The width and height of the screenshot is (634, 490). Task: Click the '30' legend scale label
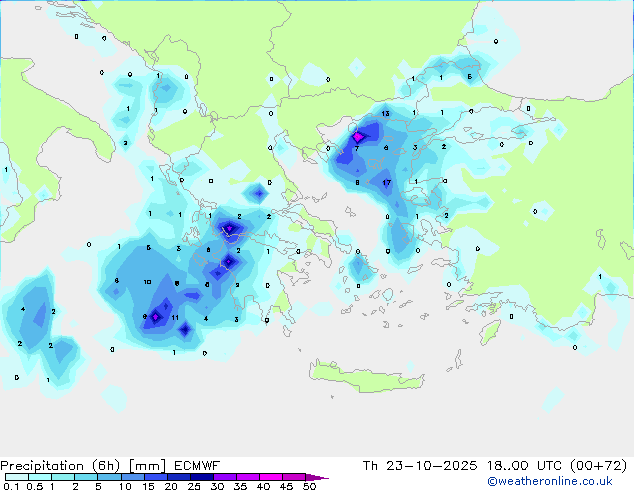[217, 486]
